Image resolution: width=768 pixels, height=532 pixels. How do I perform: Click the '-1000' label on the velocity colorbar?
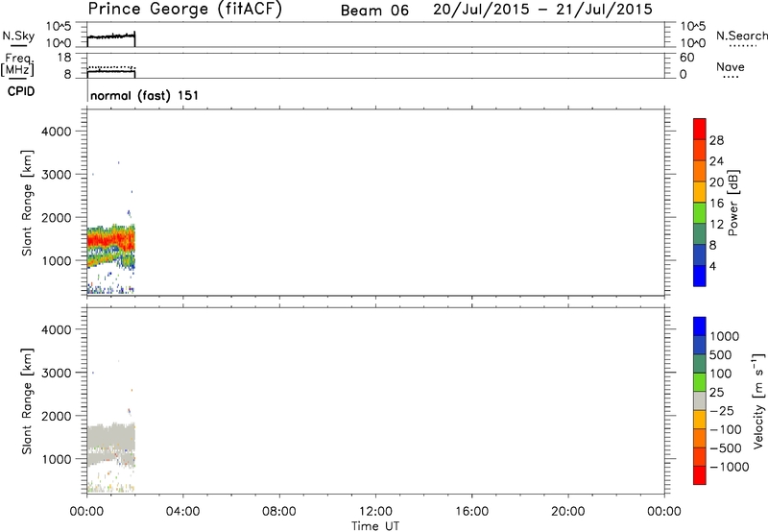click(x=729, y=467)
